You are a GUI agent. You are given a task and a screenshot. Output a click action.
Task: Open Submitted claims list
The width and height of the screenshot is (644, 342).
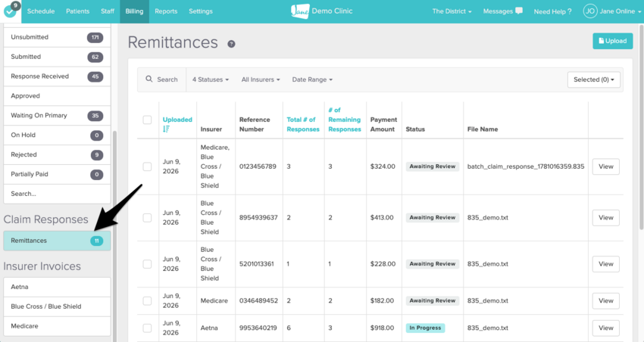(x=57, y=57)
